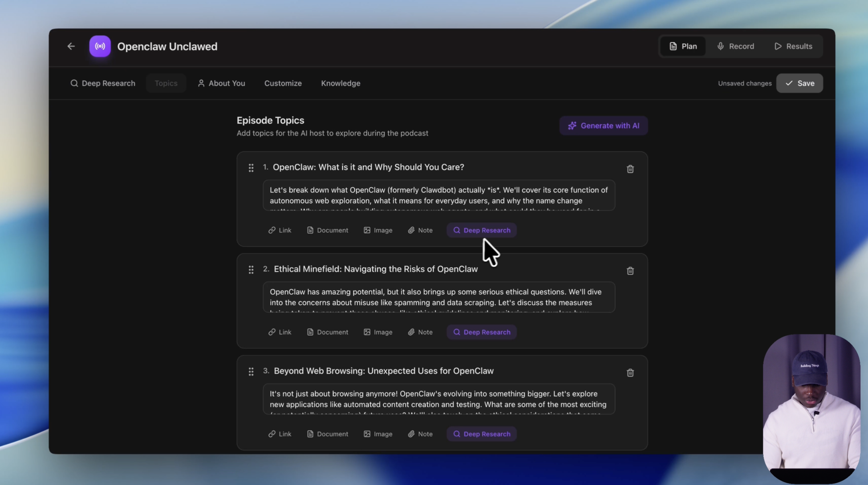Go to the Knowledge section
The width and height of the screenshot is (868, 485).
(x=340, y=83)
